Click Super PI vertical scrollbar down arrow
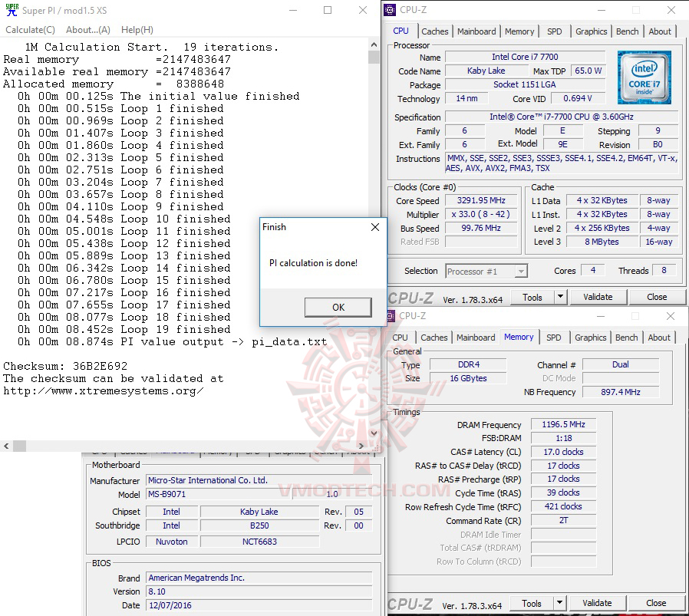The width and height of the screenshot is (689, 616). 374,433
